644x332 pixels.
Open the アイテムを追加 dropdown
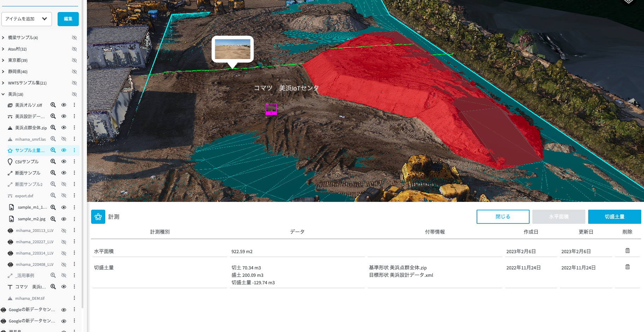[27, 19]
